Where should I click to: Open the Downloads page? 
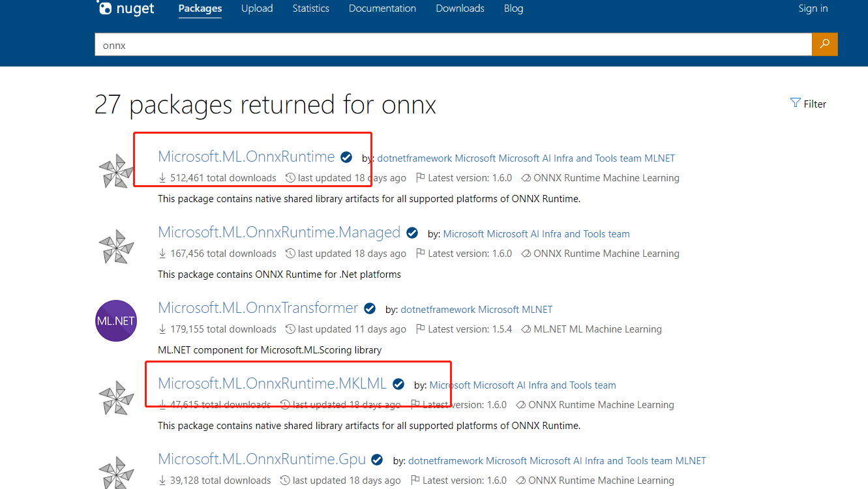click(x=460, y=8)
